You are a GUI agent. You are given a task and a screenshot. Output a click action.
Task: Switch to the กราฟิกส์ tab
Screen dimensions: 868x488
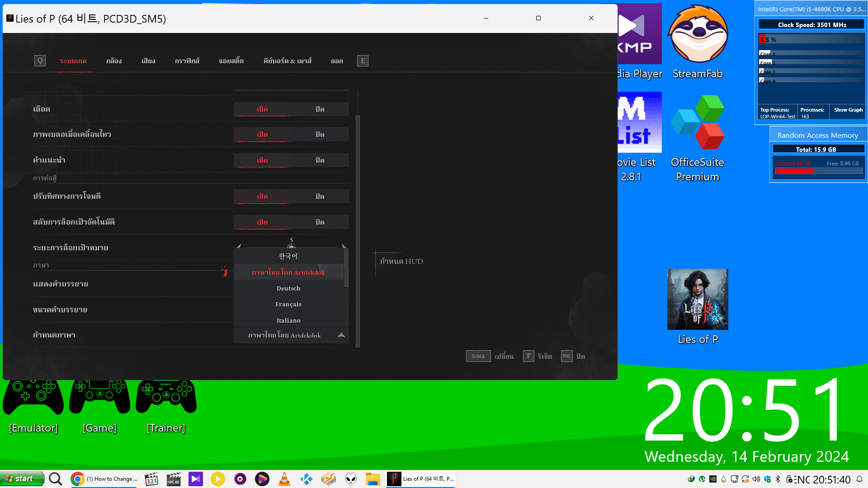187,61
